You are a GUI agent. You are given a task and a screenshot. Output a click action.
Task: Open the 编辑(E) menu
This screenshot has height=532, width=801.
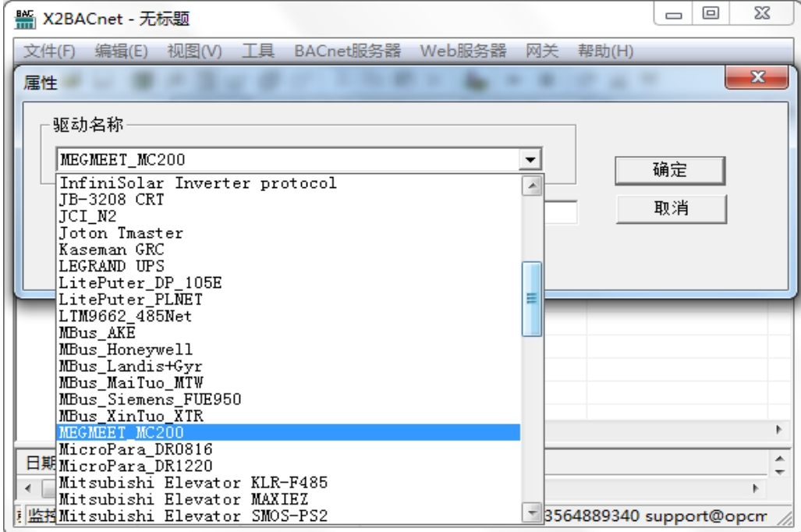tap(121, 51)
